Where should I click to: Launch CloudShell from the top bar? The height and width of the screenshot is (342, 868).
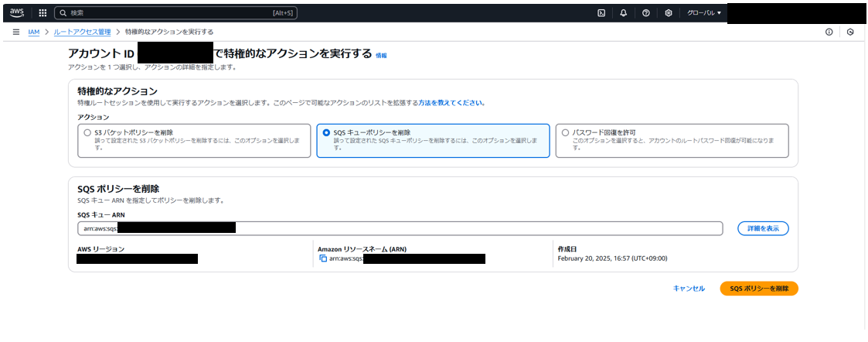(x=601, y=12)
